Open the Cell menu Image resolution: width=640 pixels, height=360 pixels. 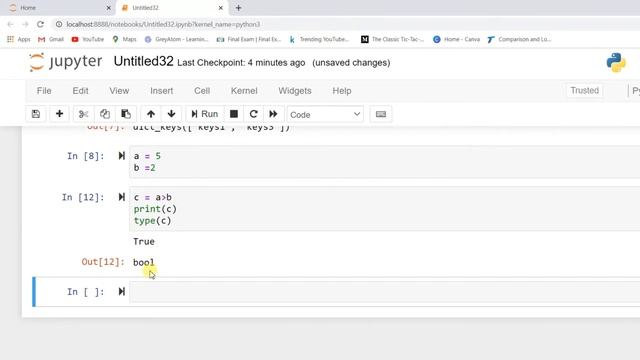[202, 91]
